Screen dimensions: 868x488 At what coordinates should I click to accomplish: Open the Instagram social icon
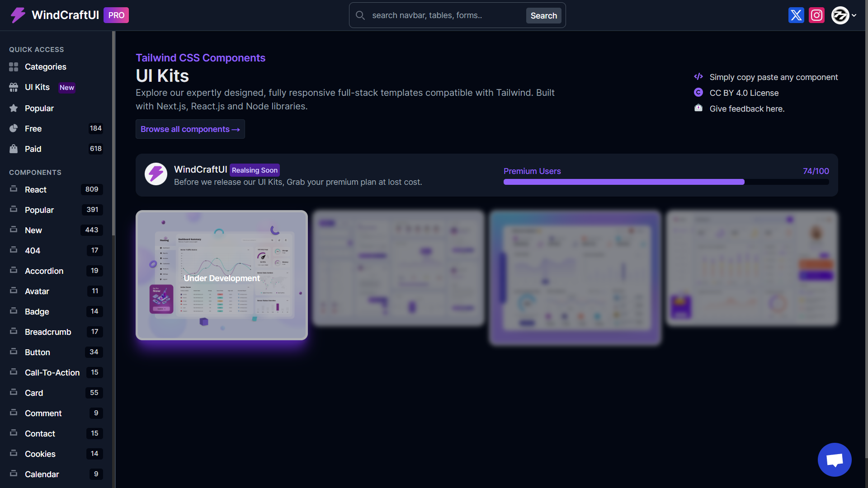click(816, 15)
